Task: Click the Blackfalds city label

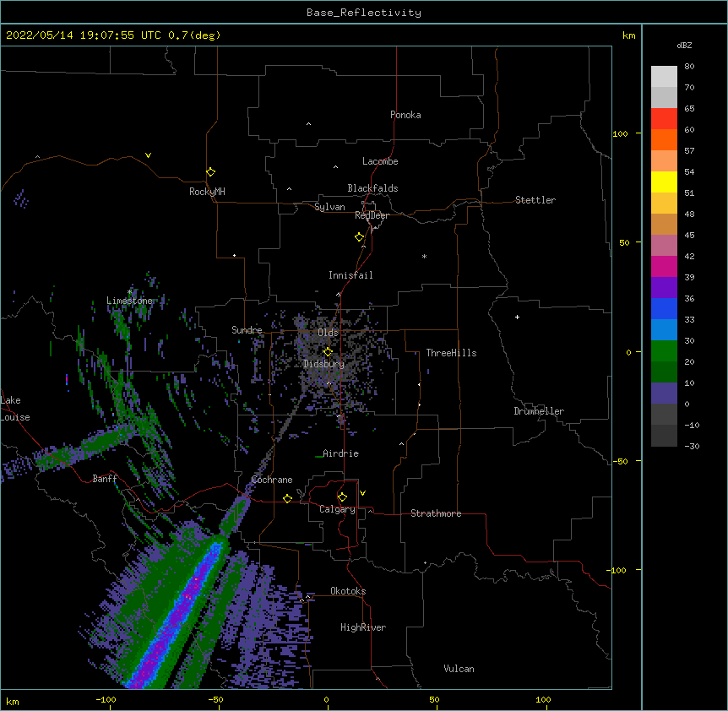Action: click(372, 188)
